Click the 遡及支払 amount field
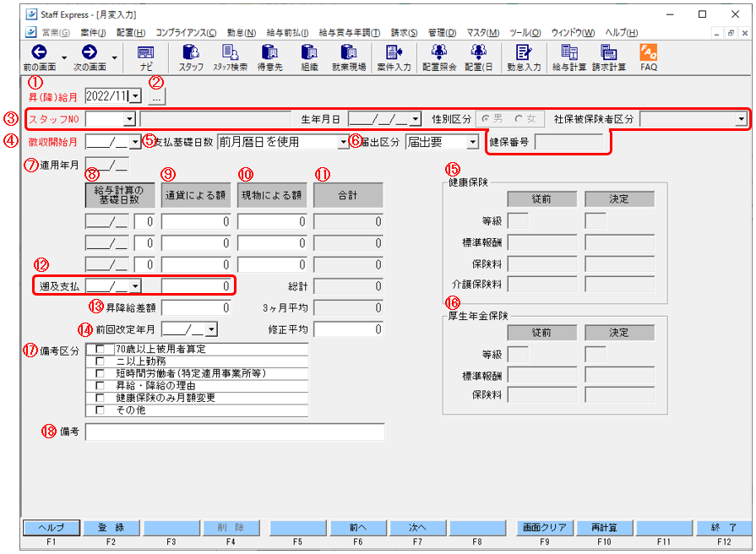756x554 pixels. [196, 286]
